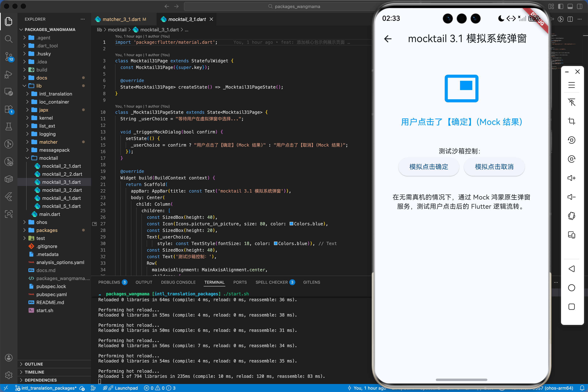The image size is (588, 392).
Task: Click the Explorer more actions ellipsis
Action: point(83,19)
